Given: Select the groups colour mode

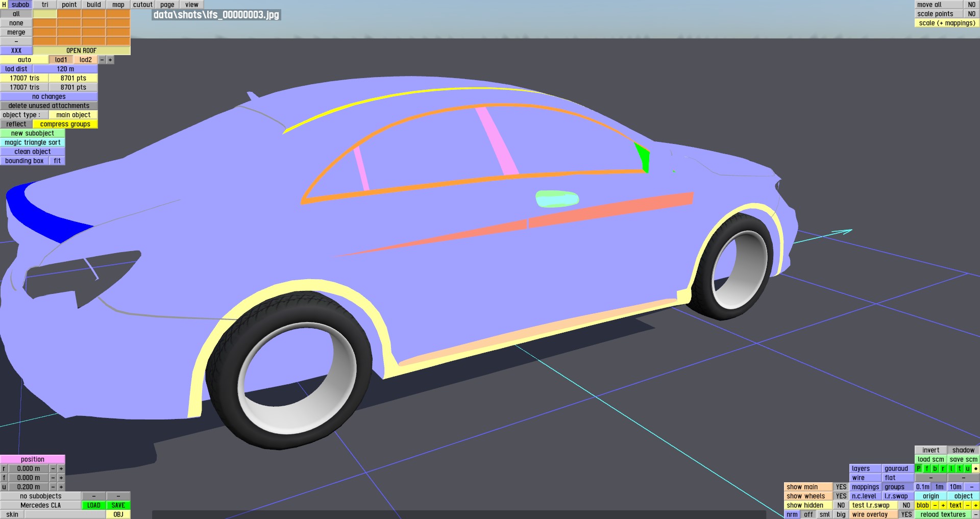Looking at the screenshot, I should [898, 487].
